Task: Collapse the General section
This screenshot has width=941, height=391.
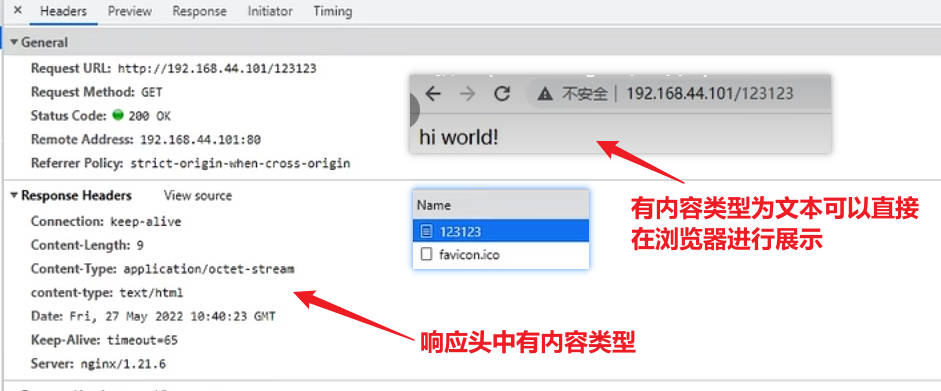Action: tap(14, 43)
